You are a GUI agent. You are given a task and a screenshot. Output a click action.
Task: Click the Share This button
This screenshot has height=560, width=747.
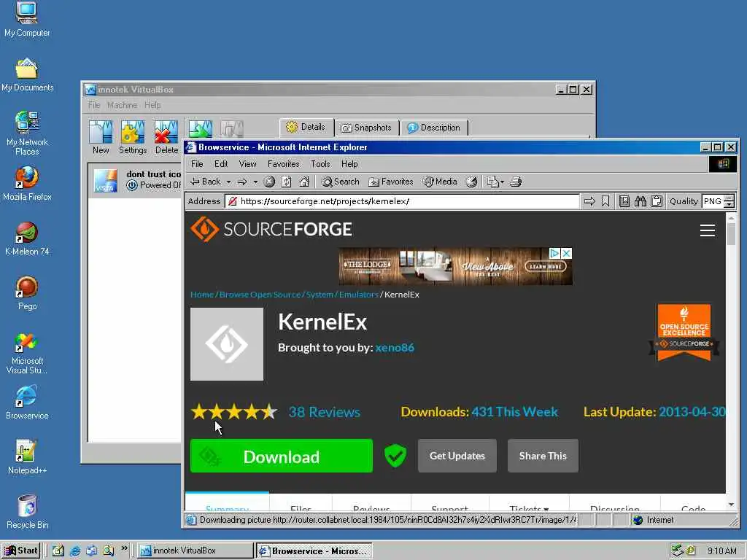(543, 456)
